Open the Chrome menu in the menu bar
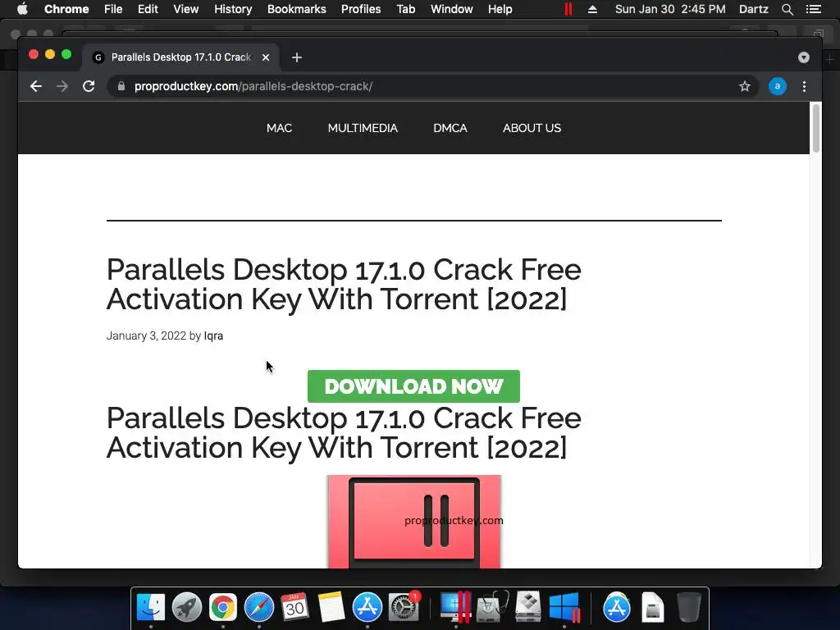 [66, 9]
